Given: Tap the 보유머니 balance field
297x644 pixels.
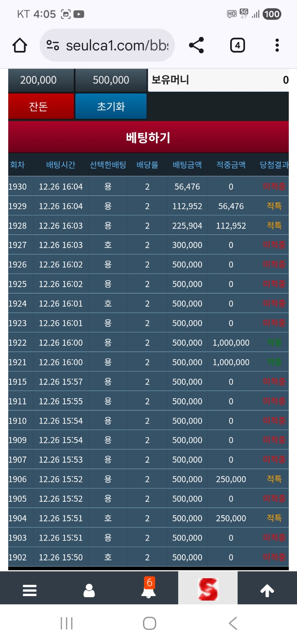Looking at the screenshot, I should (x=218, y=80).
